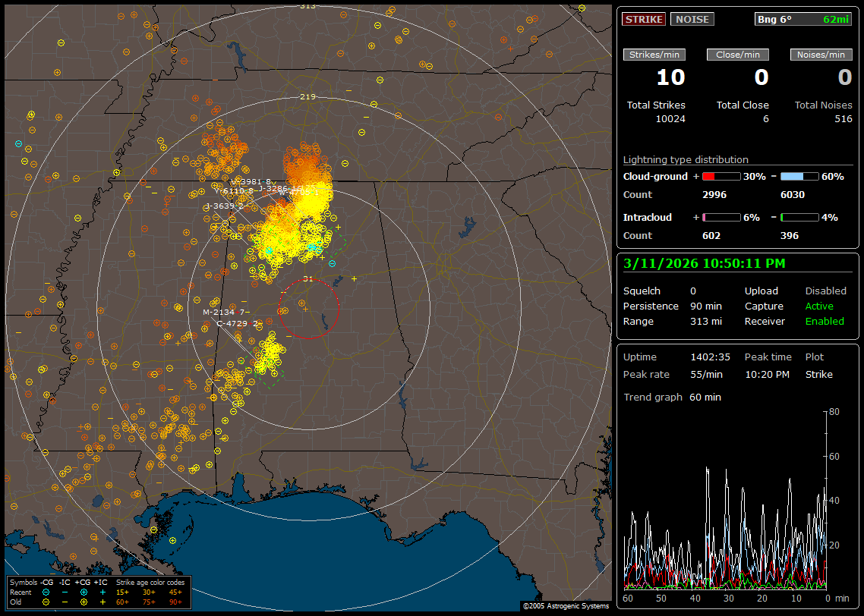Toggle the NOISE indicator button
864x616 pixels.
click(692, 19)
